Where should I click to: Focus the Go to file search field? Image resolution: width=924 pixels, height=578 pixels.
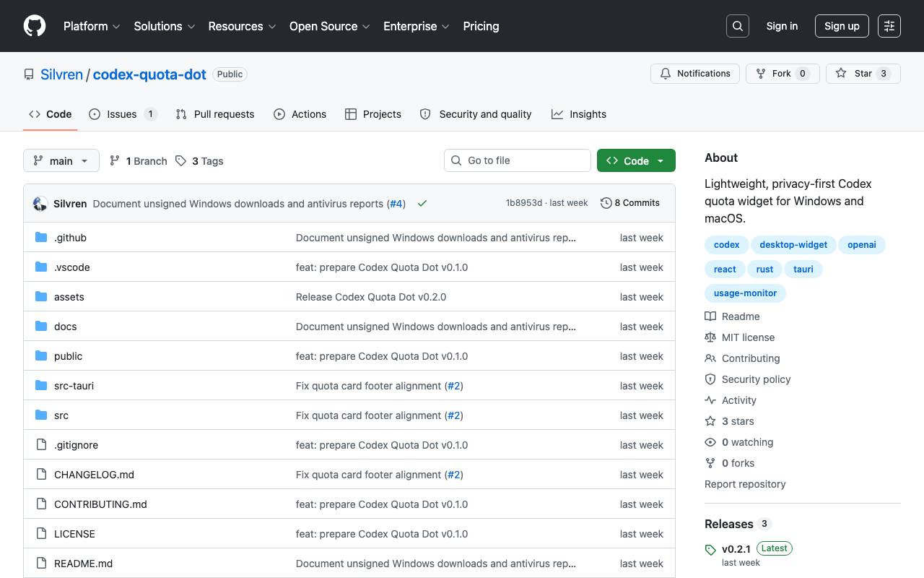(518, 160)
